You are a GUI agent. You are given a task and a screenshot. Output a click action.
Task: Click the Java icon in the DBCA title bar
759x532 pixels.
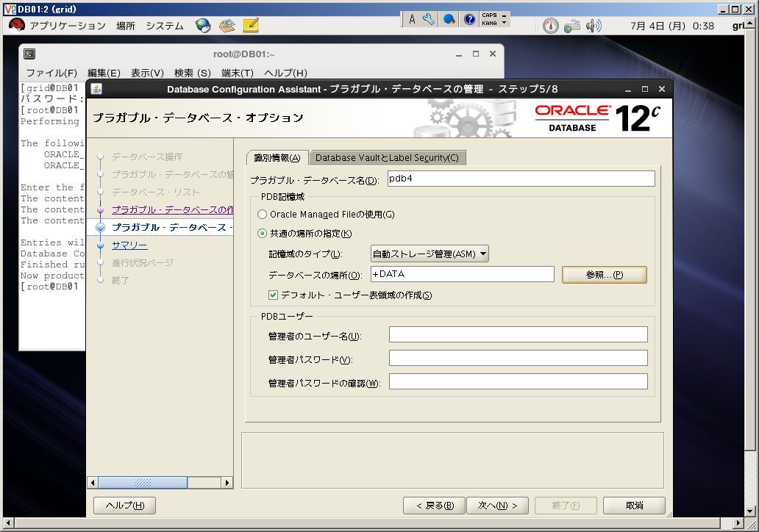(96, 89)
